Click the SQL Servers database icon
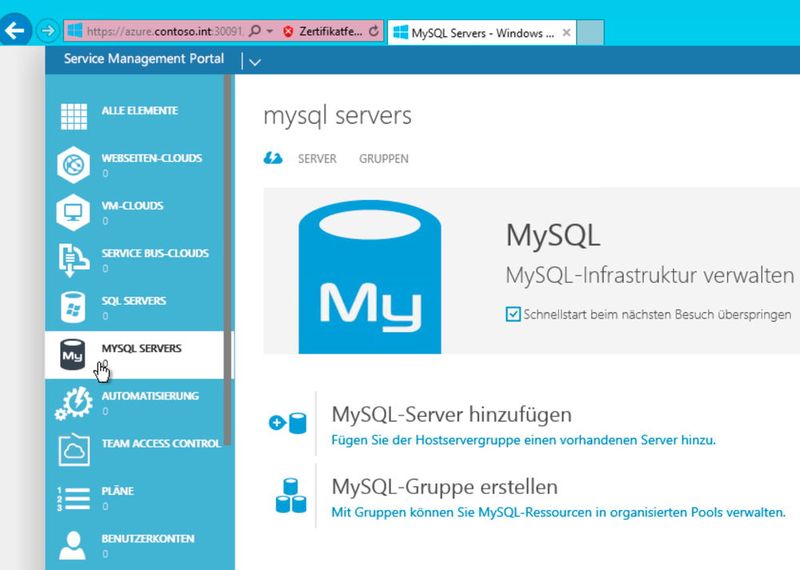The height and width of the screenshot is (570, 800). 73,307
